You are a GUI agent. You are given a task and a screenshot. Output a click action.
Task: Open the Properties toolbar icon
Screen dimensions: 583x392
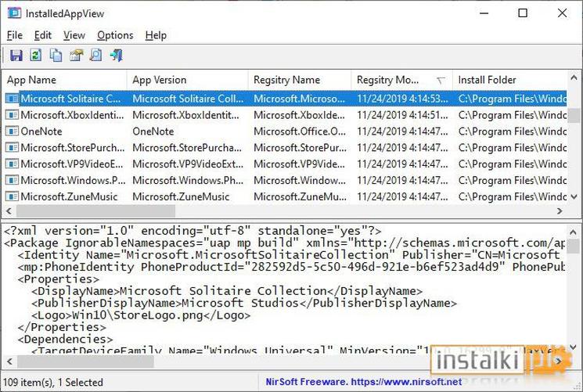click(76, 56)
